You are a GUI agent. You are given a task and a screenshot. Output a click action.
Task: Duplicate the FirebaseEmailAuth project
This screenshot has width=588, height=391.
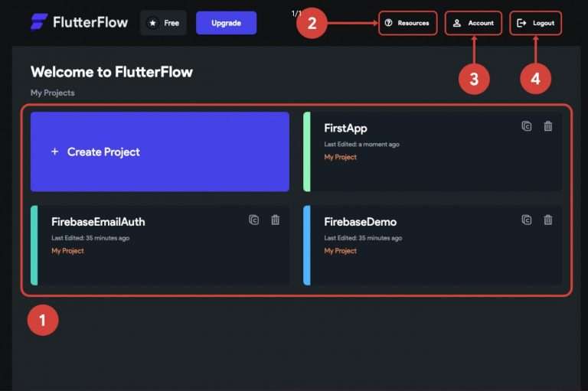[x=254, y=220]
